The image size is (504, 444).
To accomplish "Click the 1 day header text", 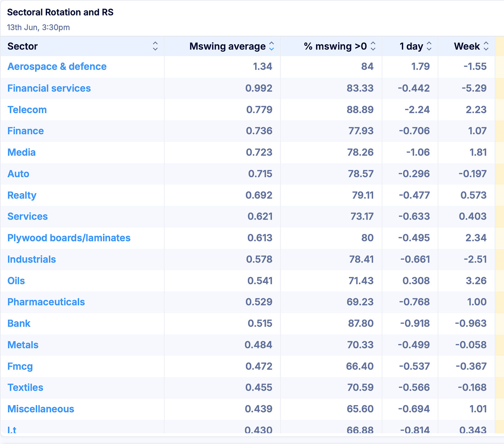I will pos(411,46).
